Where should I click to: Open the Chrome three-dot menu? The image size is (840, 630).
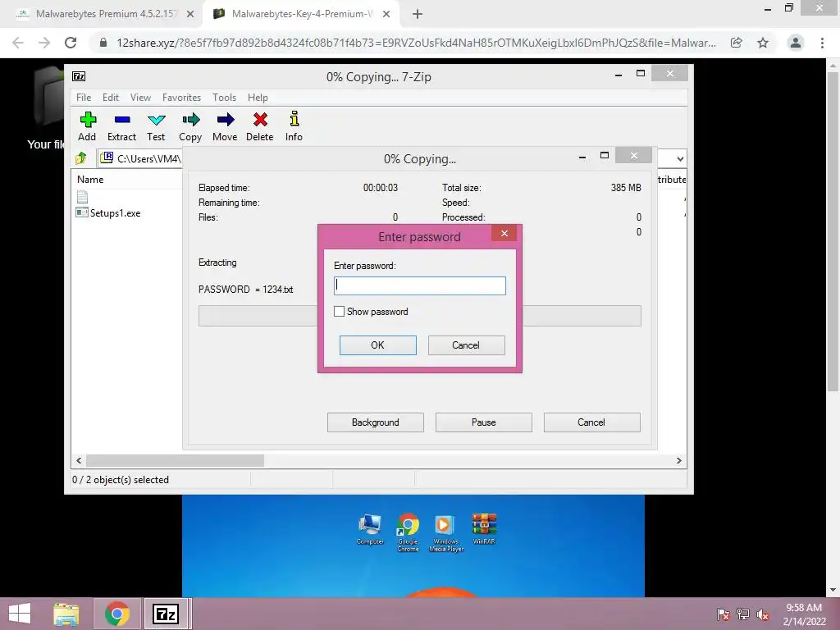[x=822, y=43]
